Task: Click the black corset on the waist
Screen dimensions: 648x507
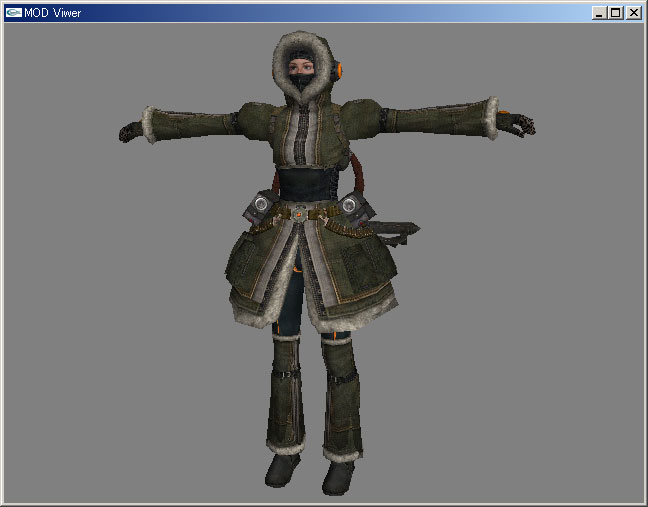Action: (303, 185)
